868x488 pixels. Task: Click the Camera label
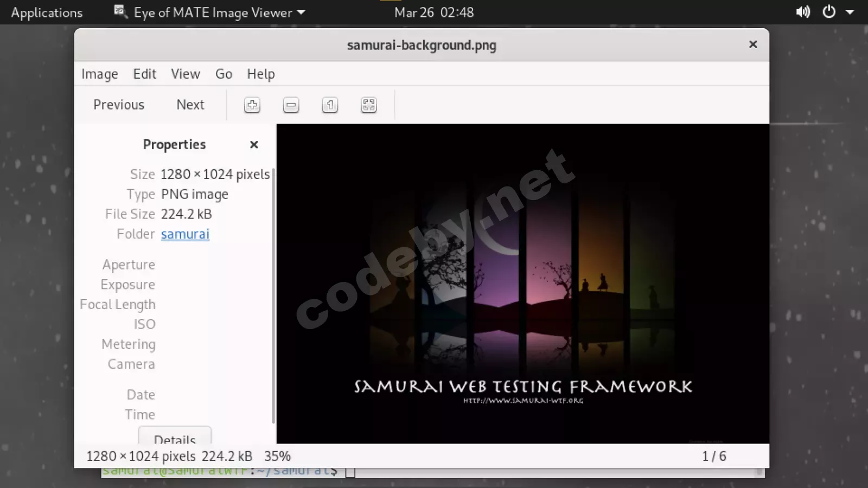[131, 364]
